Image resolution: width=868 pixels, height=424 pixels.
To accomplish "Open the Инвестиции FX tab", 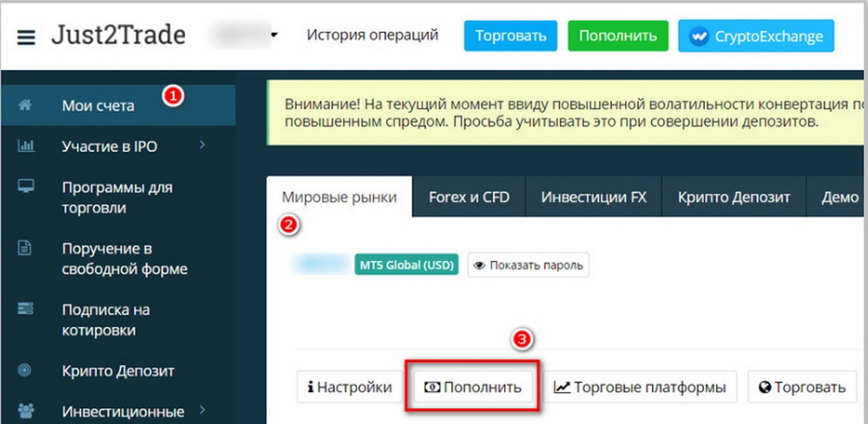I will pyautogui.click(x=594, y=197).
